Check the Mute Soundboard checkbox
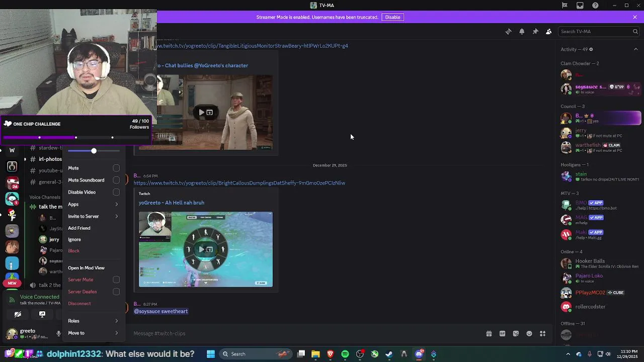Screen dimensions: 644x362 (116, 180)
